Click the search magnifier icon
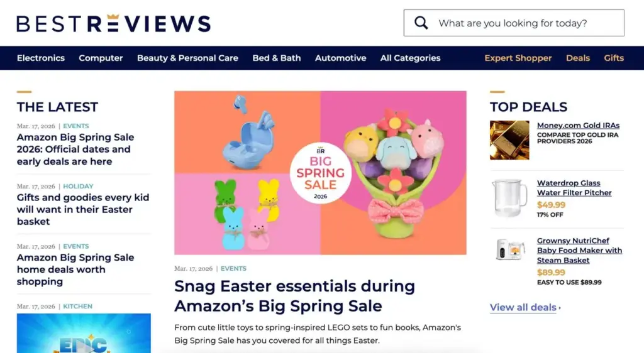This screenshot has width=644, height=353. click(x=421, y=23)
